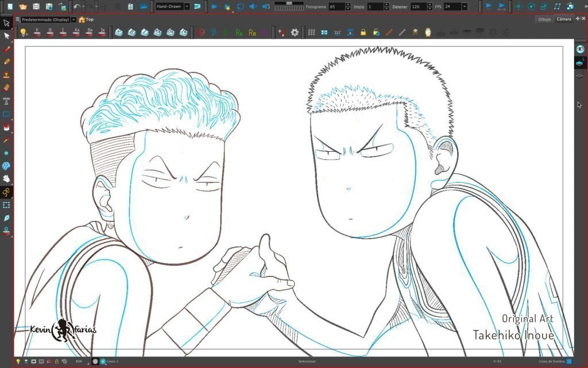Open the workspace manager icon beside Hand-Drawn
Image resolution: width=588 pixels, height=368 pixels.
(x=198, y=6)
